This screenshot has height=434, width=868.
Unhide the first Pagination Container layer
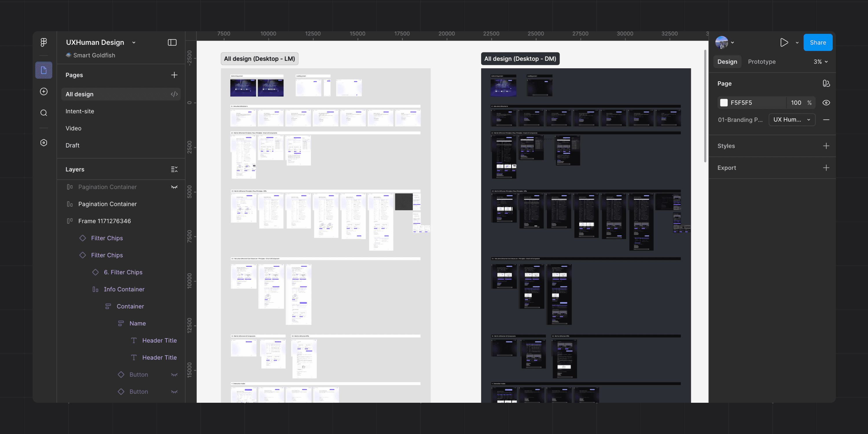point(174,187)
